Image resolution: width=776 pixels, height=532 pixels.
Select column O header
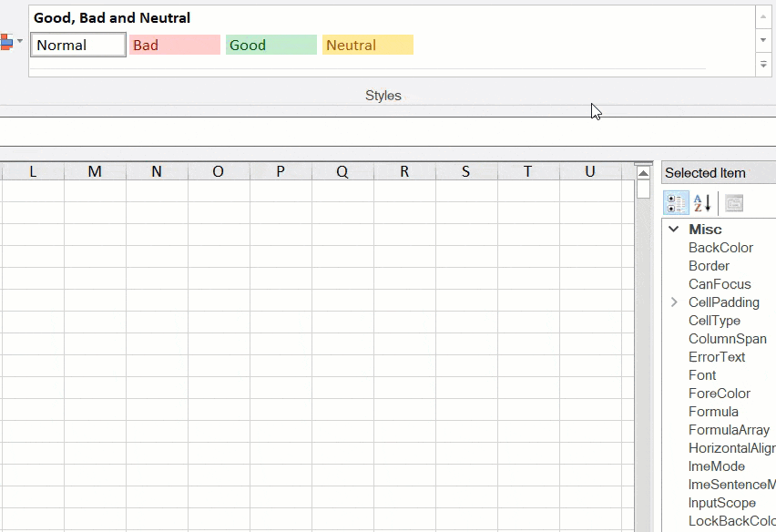219,171
